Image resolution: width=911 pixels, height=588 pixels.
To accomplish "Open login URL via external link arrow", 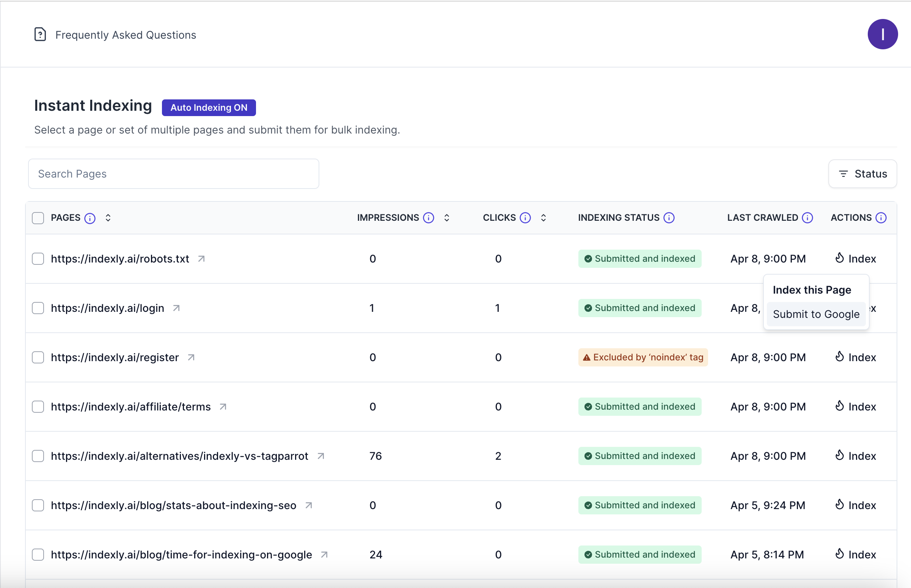I will 176,308.
